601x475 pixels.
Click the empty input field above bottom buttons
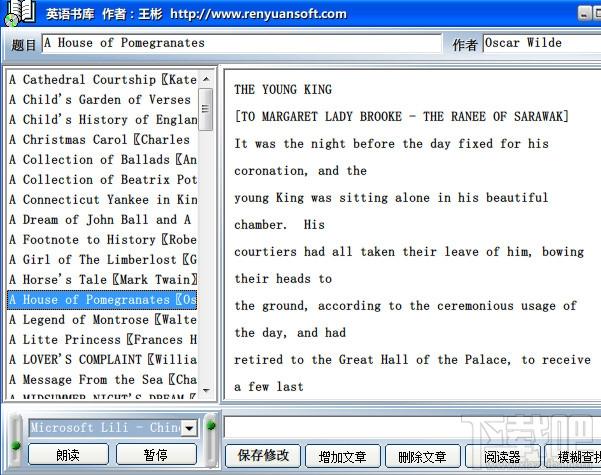coord(412,427)
